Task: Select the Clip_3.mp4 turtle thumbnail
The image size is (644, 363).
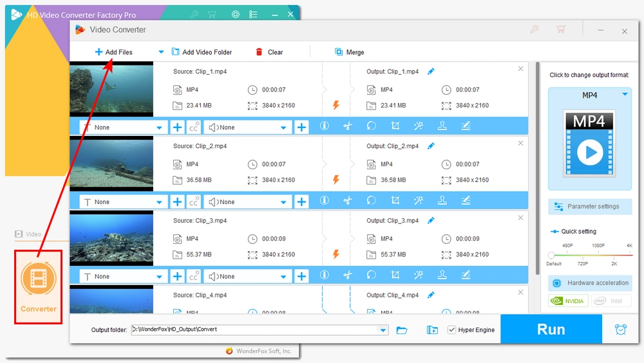Action: tap(111, 238)
